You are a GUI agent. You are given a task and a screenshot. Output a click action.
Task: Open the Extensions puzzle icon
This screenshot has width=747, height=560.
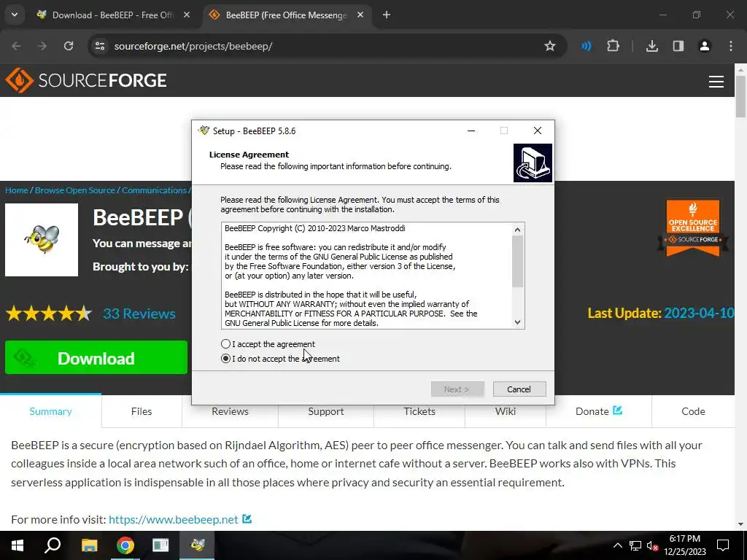coord(613,46)
